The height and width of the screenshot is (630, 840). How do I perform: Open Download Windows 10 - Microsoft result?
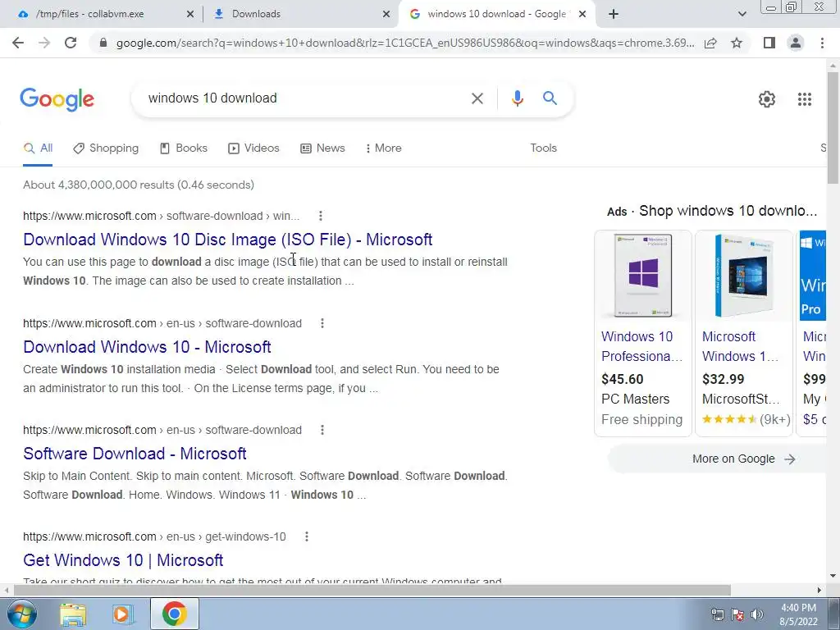[x=147, y=347]
